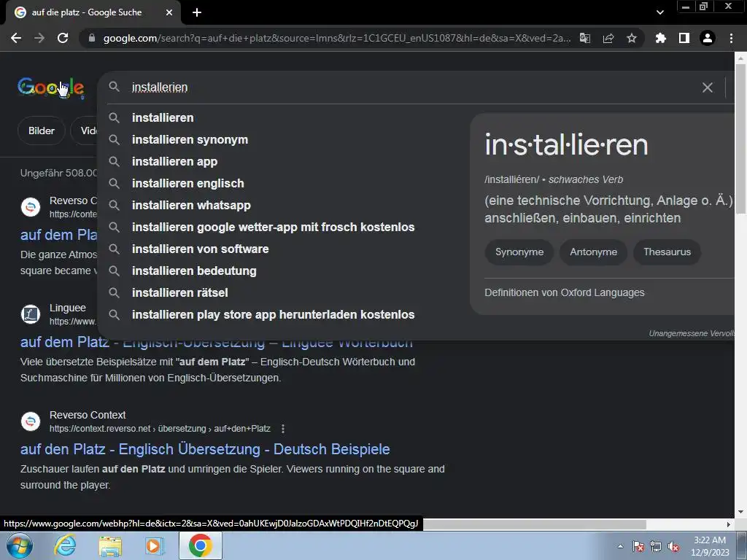This screenshot has width=747, height=560.
Task: Open 'Definitionen von Oxford Languages' text
Action: tap(565, 293)
